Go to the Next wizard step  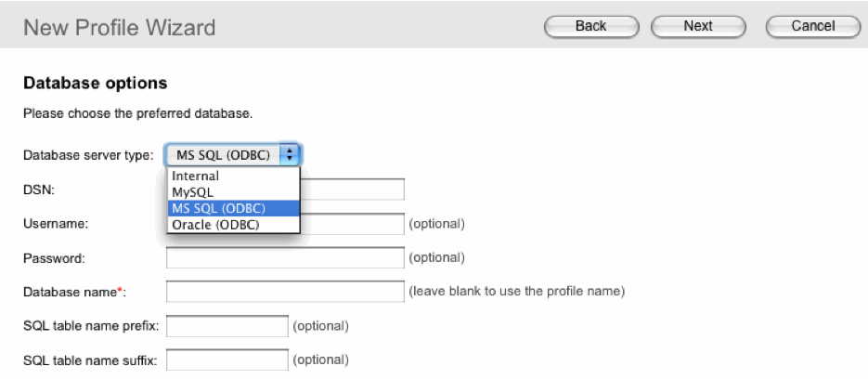pos(698,26)
